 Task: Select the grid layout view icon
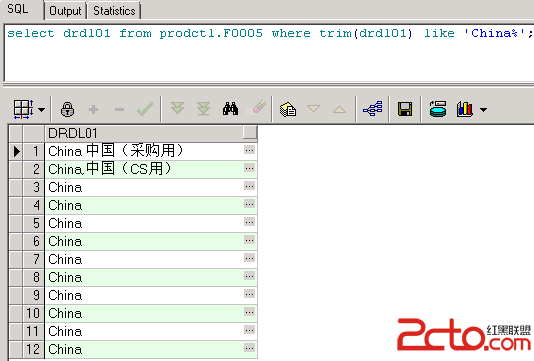(x=23, y=109)
